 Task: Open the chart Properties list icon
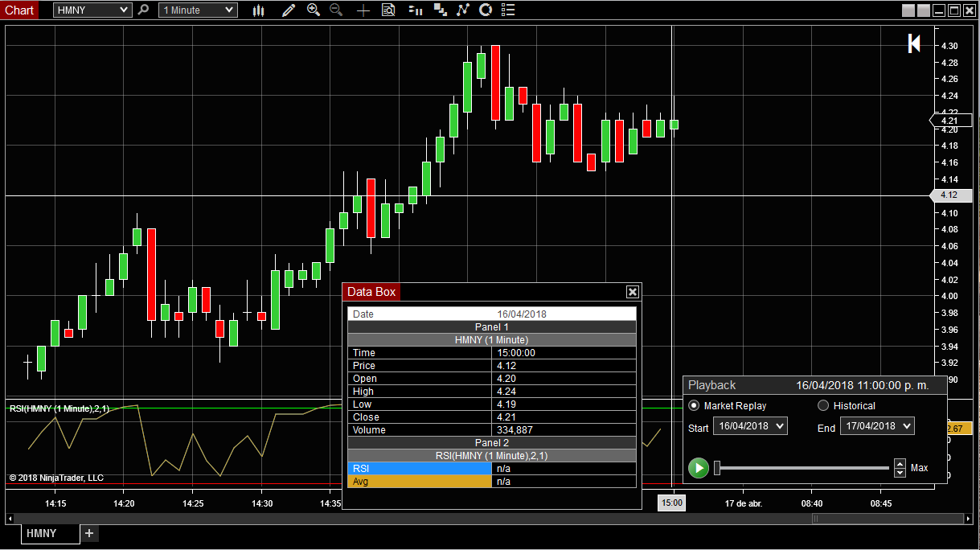[508, 10]
